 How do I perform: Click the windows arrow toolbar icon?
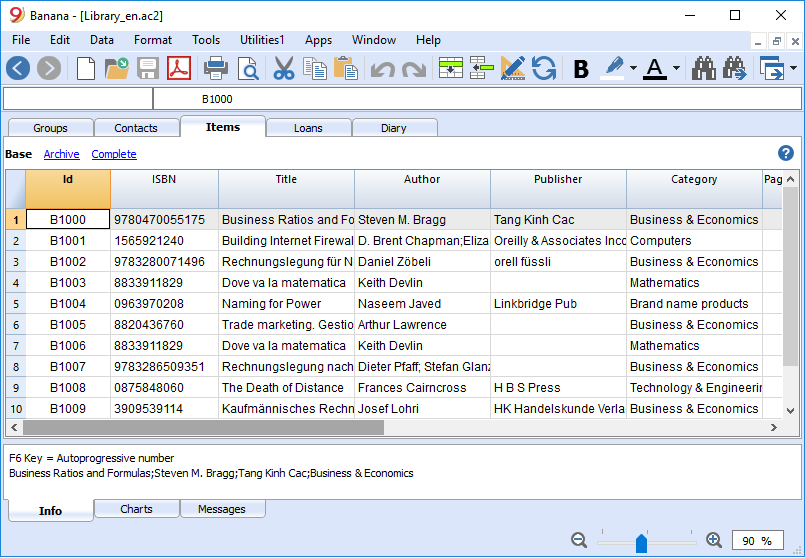772,68
